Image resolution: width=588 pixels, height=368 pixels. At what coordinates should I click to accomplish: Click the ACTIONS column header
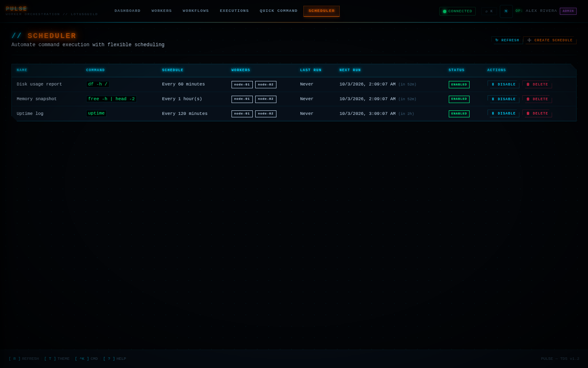tap(497, 70)
